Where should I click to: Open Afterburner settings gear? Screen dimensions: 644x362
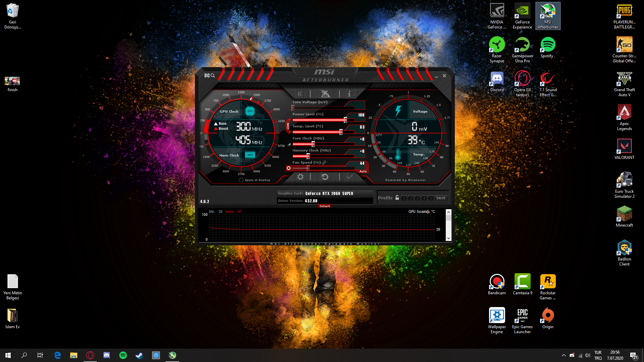(x=300, y=177)
